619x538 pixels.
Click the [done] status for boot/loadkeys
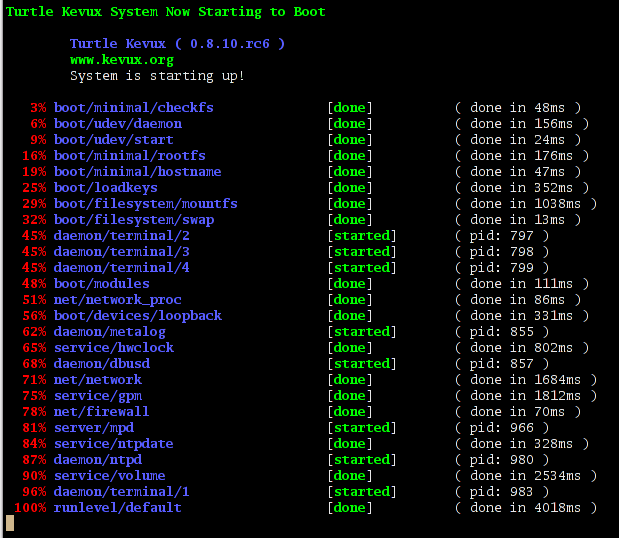(x=350, y=188)
